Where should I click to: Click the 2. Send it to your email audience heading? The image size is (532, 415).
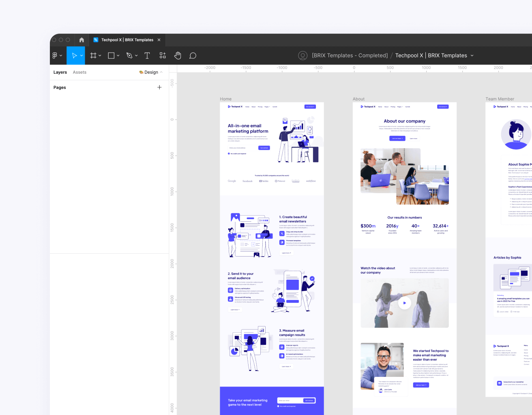tap(241, 276)
